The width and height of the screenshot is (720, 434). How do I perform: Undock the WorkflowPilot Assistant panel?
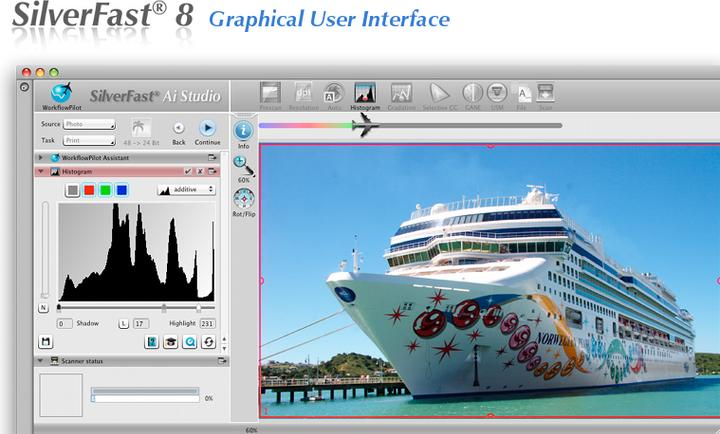pos(212,158)
